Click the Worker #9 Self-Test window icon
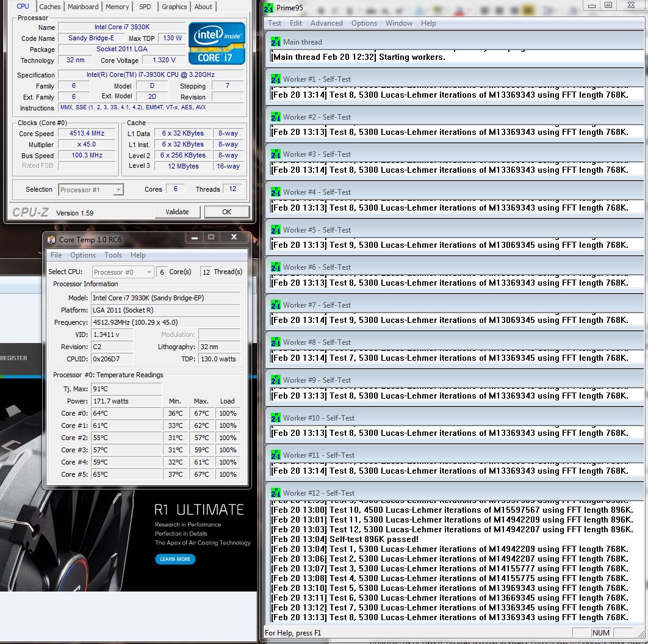 (x=276, y=380)
